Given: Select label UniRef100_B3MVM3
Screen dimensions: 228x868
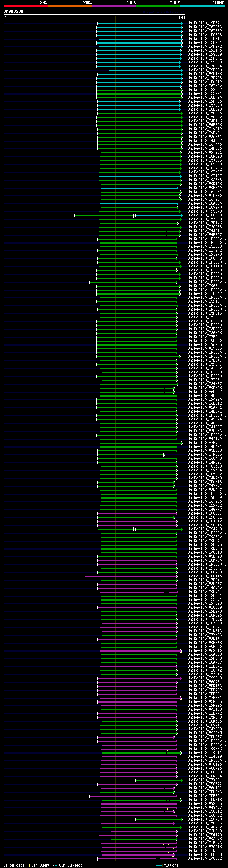Looking at the screenshot, I should (204, 431).
